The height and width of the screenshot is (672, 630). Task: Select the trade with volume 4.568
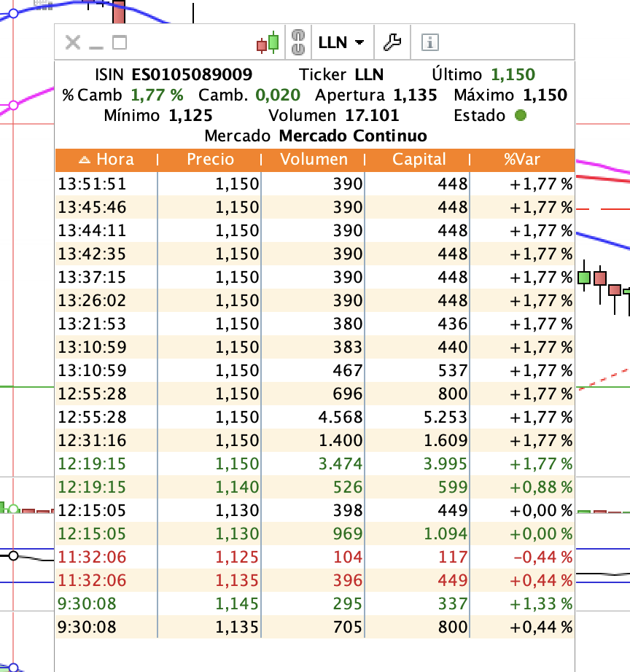[314, 417]
